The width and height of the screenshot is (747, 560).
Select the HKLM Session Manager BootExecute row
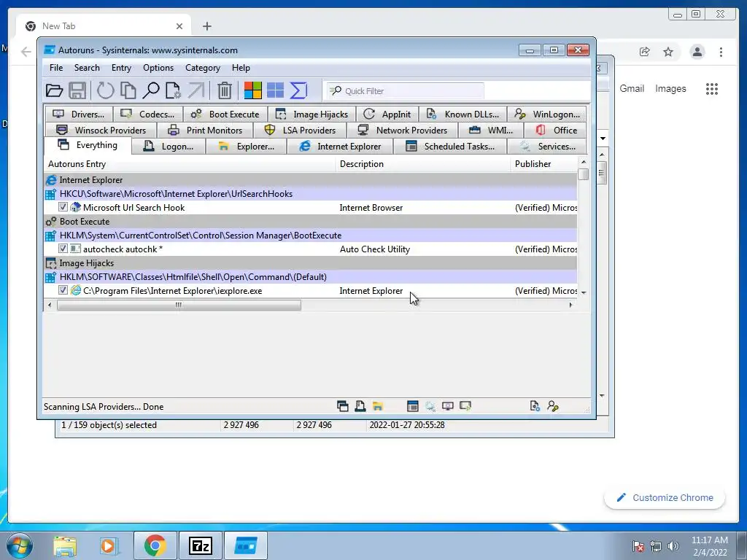(310, 236)
